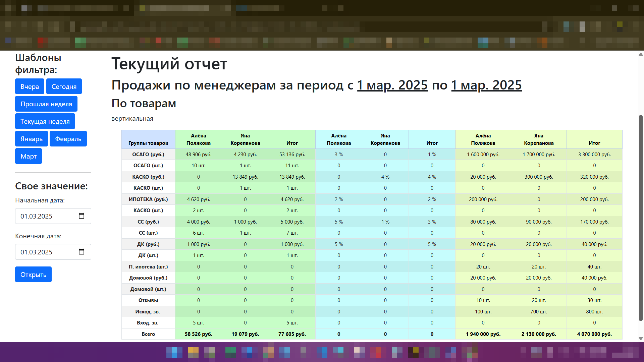Click the КАСКО (руб.) row label
This screenshot has height=362, width=644.
click(148, 177)
